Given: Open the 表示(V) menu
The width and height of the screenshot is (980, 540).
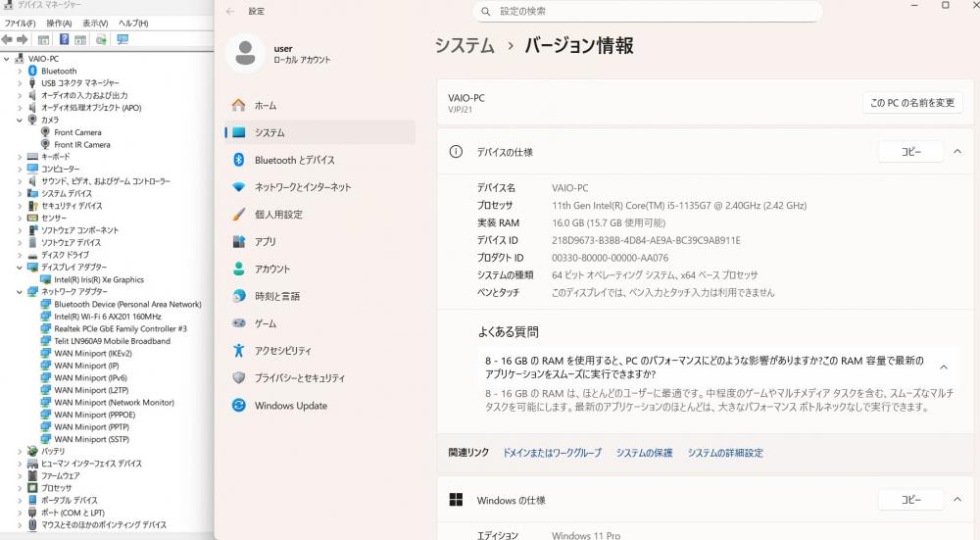Looking at the screenshot, I should (95, 24).
